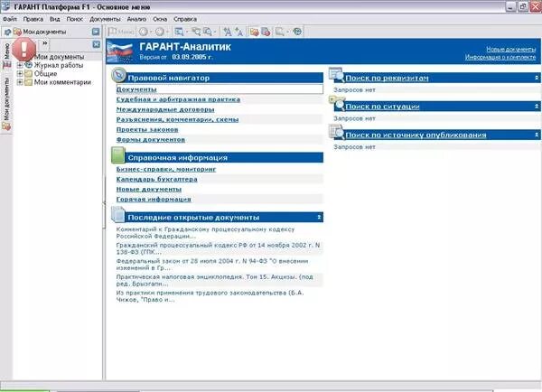This screenshot has height=392, width=542.
Task: Open Судебная и арбитражная практика link
Action: 178,99
